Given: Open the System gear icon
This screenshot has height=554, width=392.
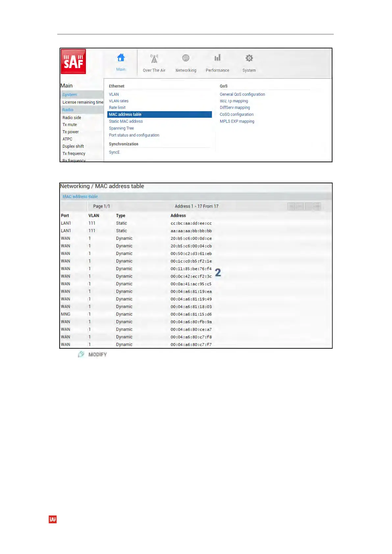Looking at the screenshot, I should click(x=249, y=58).
